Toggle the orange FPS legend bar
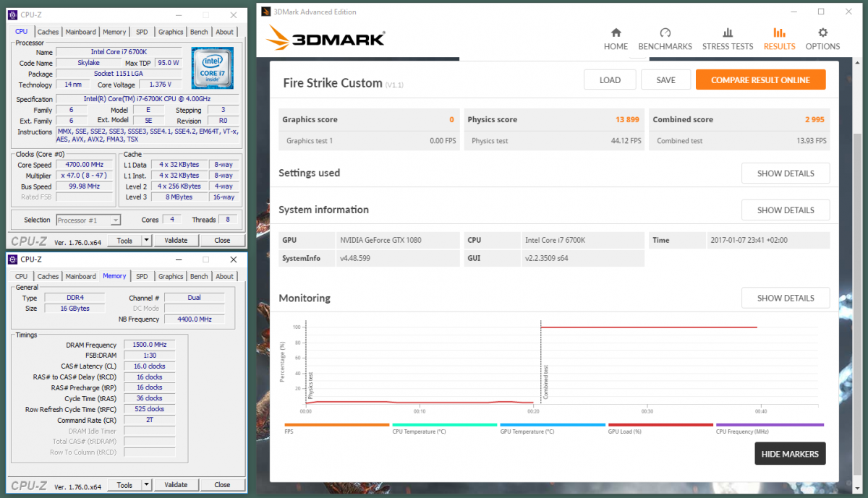This screenshot has height=498, width=868. (x=337, y=425)
